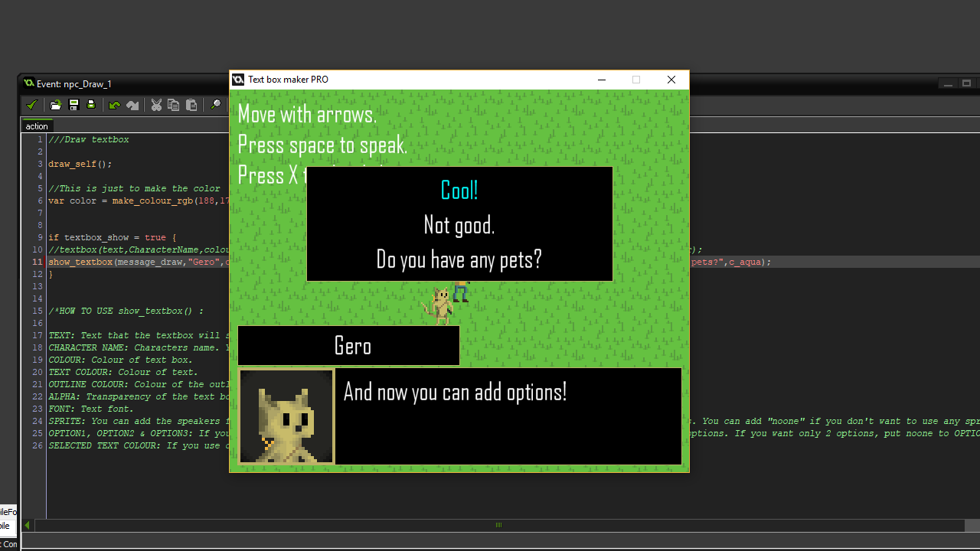The height and width of the screenshot is (551, 980).
Task: Click Gero's portrait in the textbox
Action: coord(286,416)
